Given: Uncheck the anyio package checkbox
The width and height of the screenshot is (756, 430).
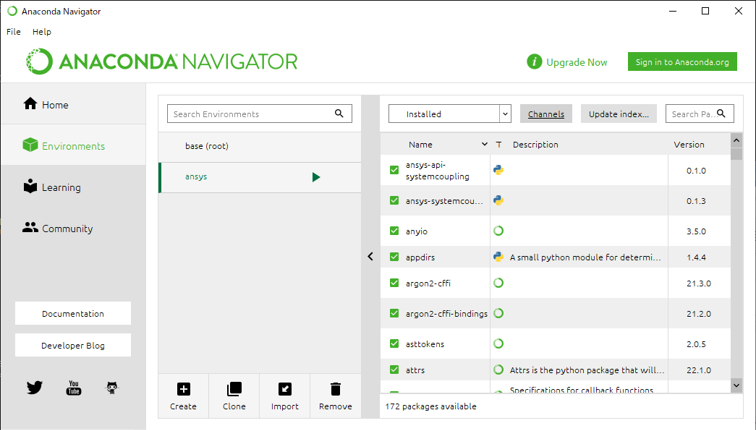Looking at the screenshot, I should click(394, 231).
